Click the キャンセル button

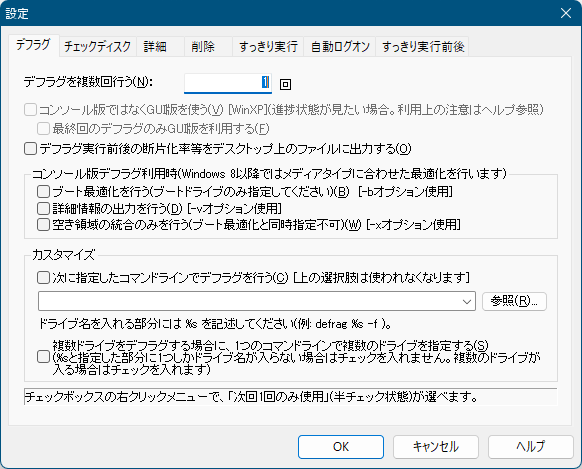click(436, 447)
